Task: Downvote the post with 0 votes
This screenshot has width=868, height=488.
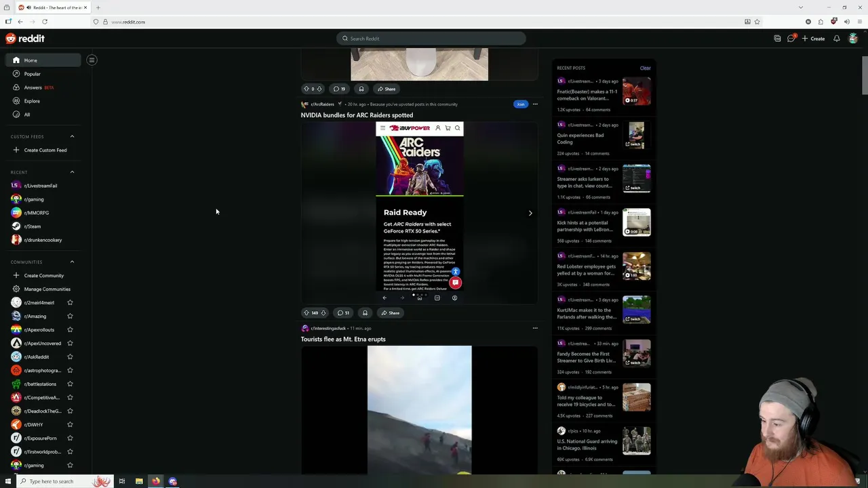Action: 319,89
